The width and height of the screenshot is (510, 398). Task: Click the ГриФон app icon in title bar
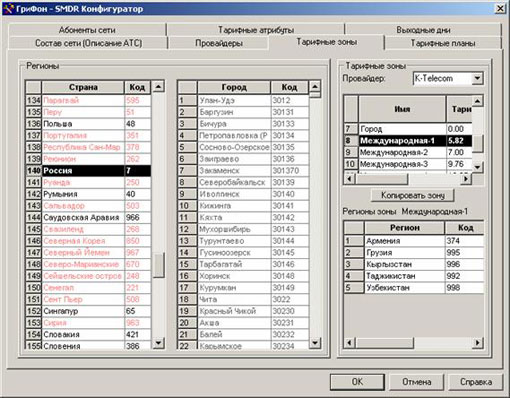pos(8,8)
